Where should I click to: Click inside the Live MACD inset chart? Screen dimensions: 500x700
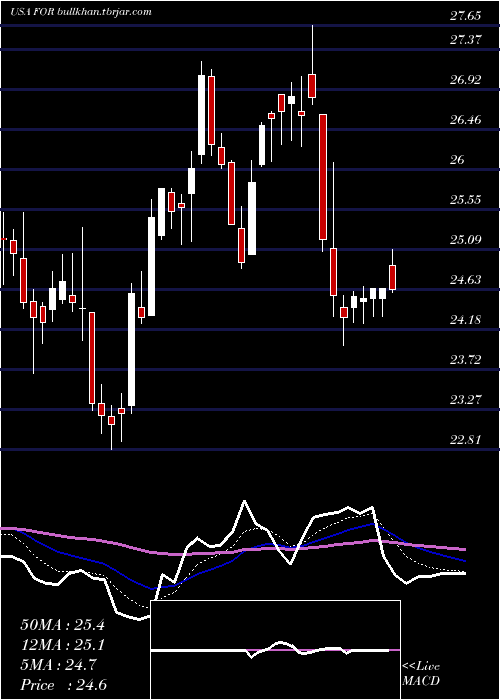tap(275, 650)
